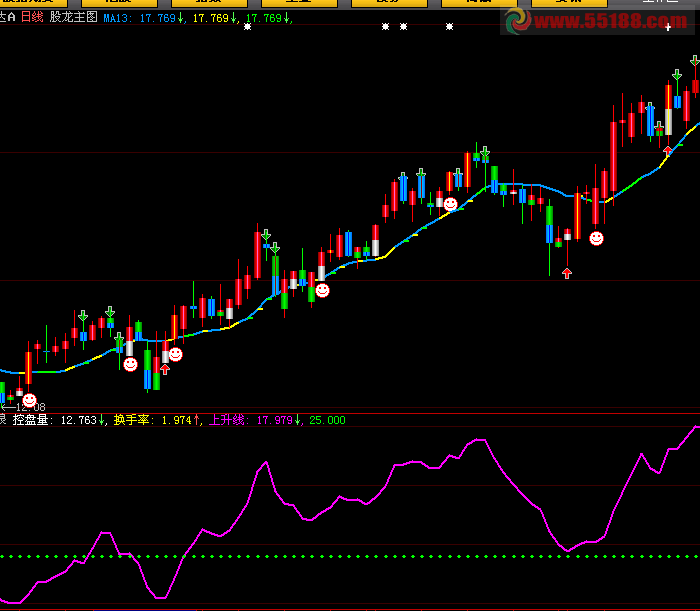Click the green dotted reference line in lower panel

point(350,556)
